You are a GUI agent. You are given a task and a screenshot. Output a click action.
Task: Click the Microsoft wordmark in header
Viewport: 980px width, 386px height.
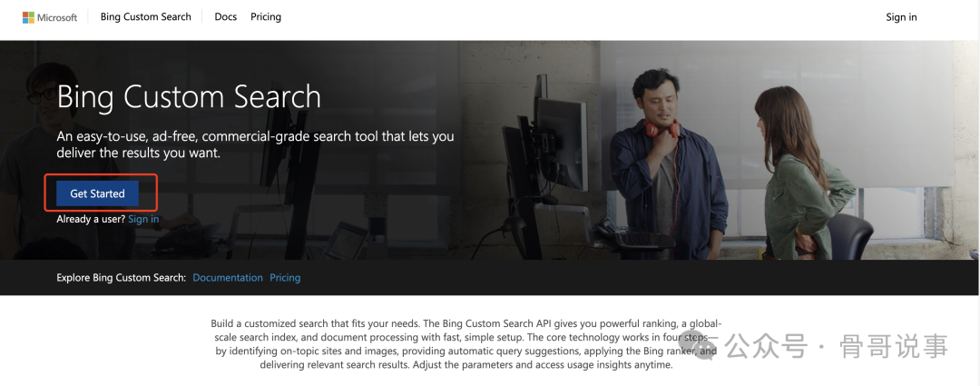click(x=57, y=17)
